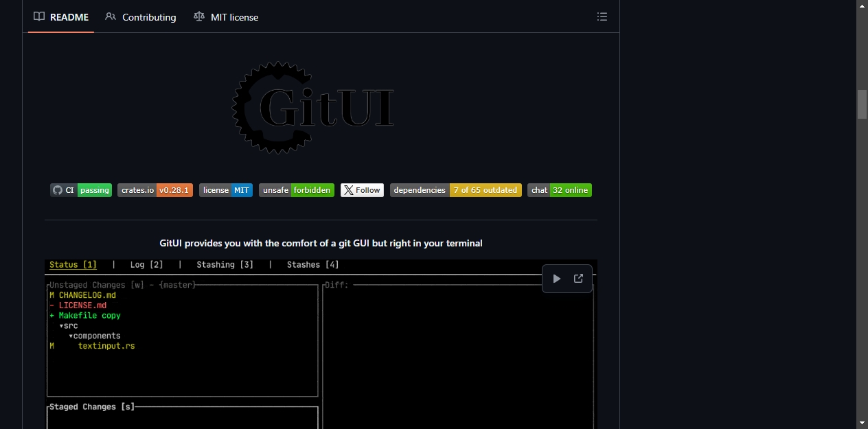Viewport: 868px width, 429px height.
Task: Click the X Follow badge
Action: coord(362,190)
